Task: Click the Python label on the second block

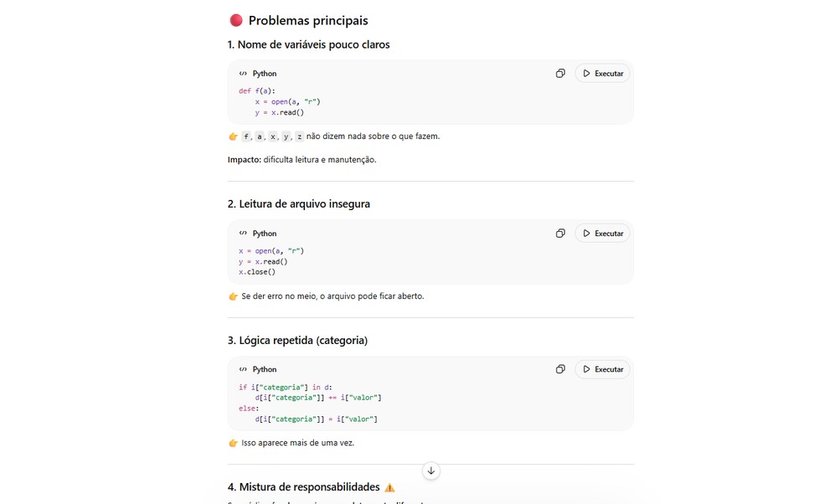Action: [x=264, y=233]
